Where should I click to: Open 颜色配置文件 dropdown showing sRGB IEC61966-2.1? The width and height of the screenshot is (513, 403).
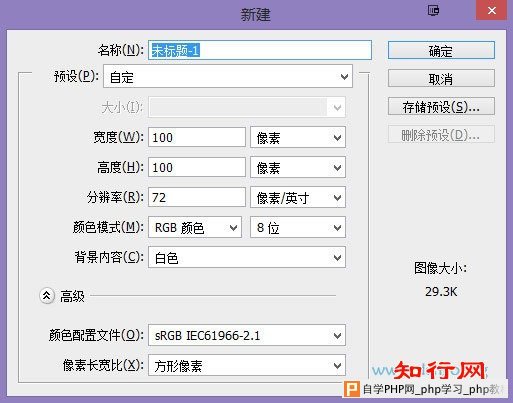pyautogui.click(x=247, y=335)
